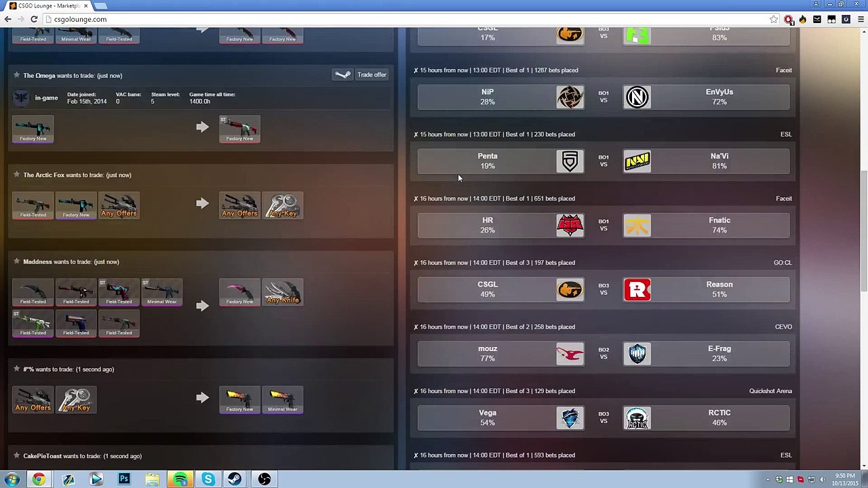The height and width of the screenshot is (488, 868).
Task: Bookmark The Omega trade with star
Action: tap(16, 75)
